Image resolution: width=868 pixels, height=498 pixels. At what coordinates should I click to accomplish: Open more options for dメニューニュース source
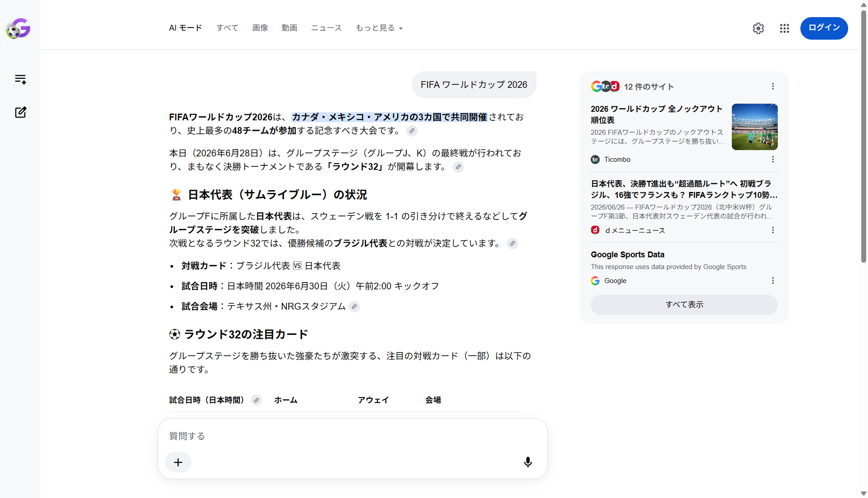(773, 230)
